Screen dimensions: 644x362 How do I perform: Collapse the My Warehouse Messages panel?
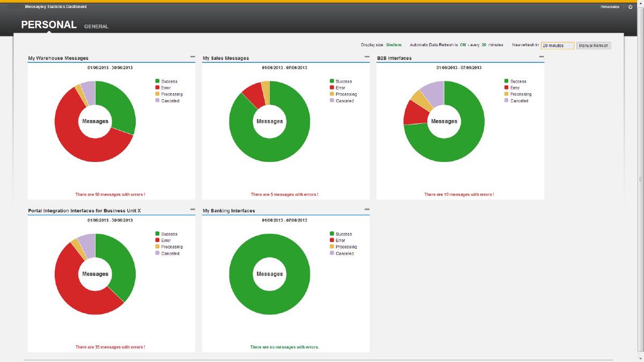(x=193, y=57)
